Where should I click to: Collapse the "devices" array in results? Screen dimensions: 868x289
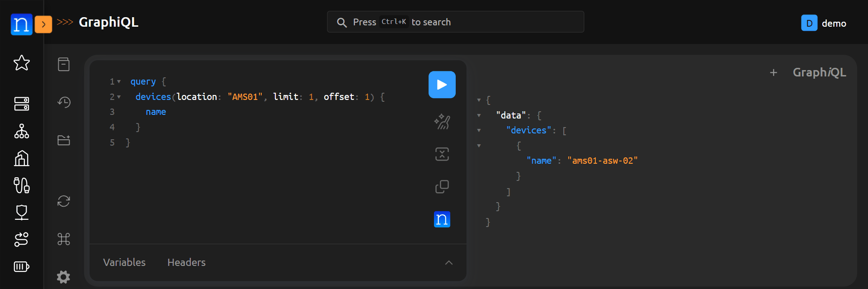tap(479, 131)
